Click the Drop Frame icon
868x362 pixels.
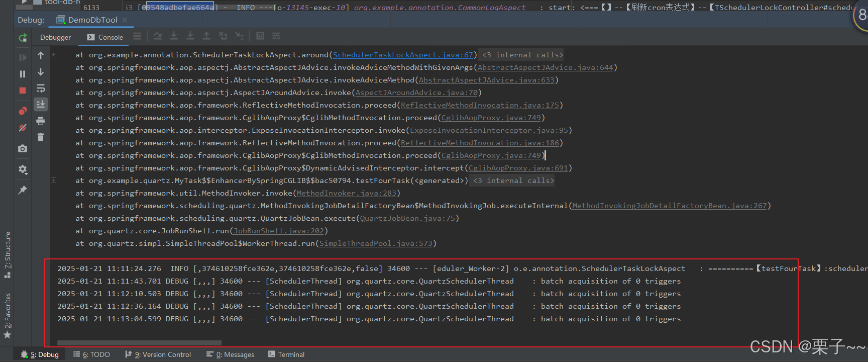(223, 36)
